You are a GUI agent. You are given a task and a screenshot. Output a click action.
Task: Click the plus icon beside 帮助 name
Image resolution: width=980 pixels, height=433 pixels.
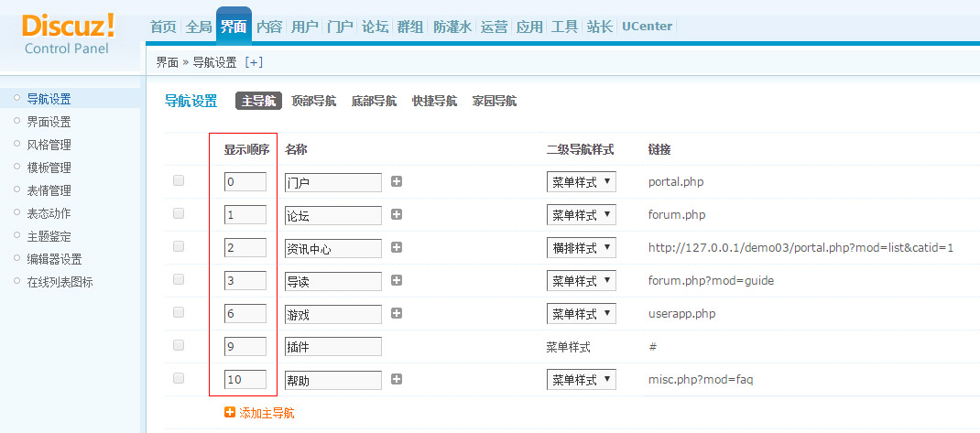397,379
